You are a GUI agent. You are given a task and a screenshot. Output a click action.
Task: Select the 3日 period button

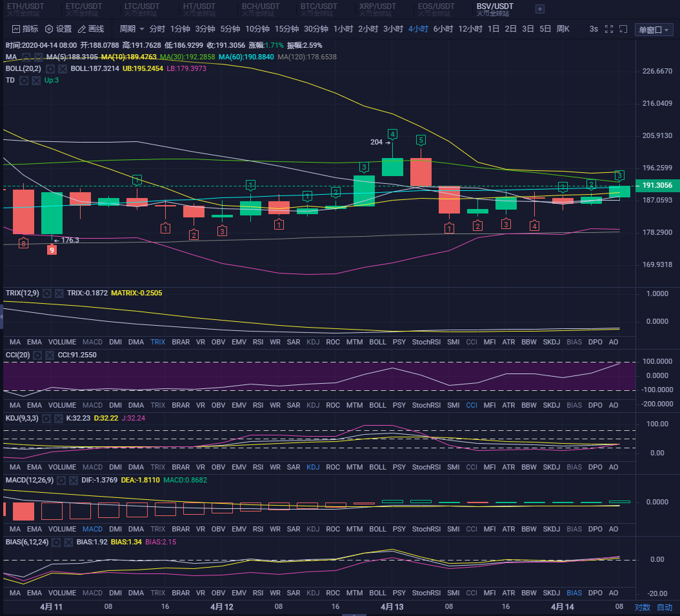coord(528,29)
